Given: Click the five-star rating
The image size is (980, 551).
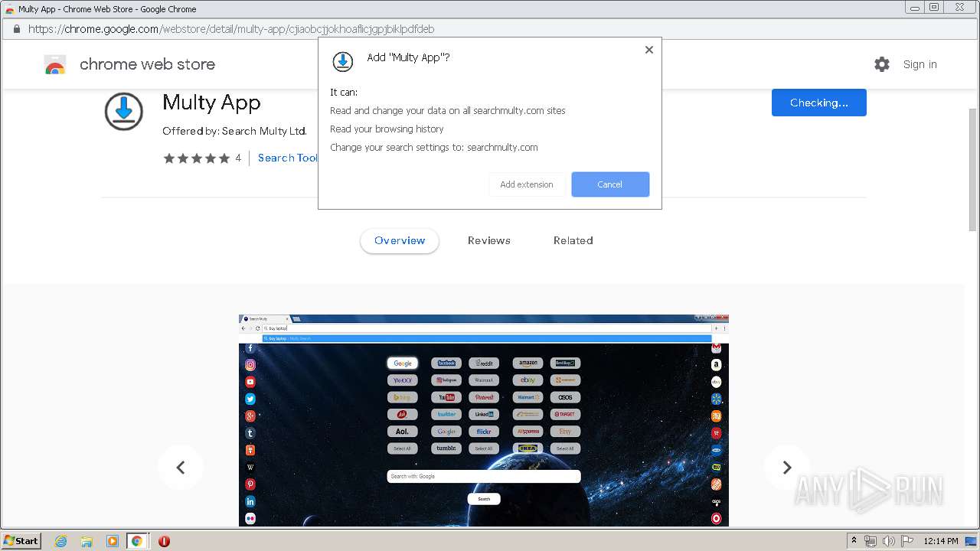Looking at the screenshot, I should [x=197, y=158].
